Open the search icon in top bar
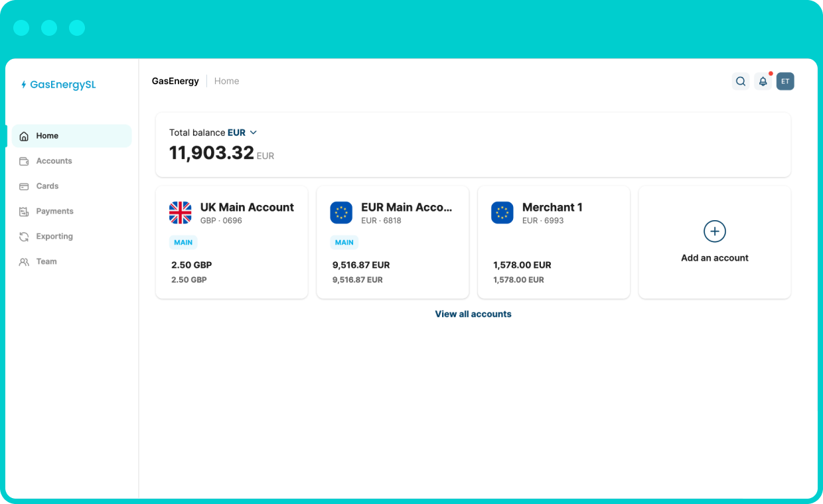Viewport: 823px width, 504px height. (740, 81)
